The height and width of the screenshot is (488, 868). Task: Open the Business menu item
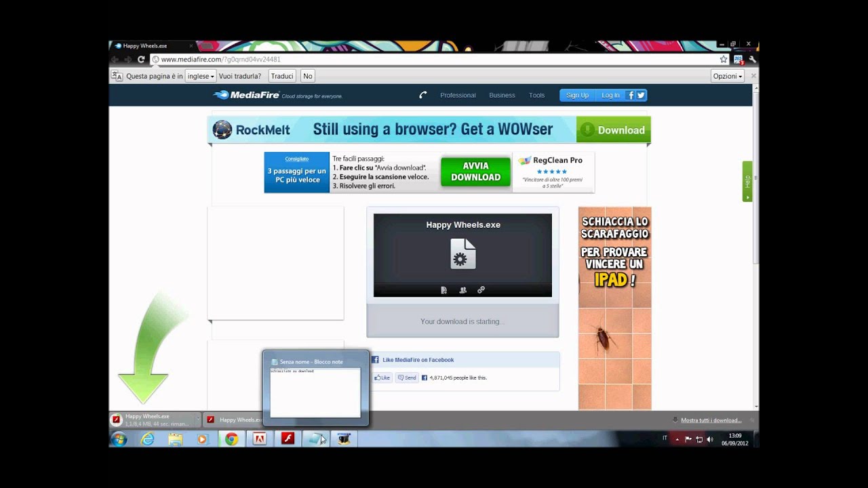502,95
